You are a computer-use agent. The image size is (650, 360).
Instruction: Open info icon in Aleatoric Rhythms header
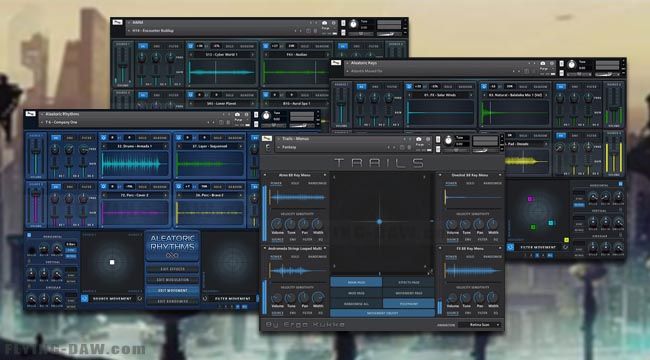pos(246,114)
